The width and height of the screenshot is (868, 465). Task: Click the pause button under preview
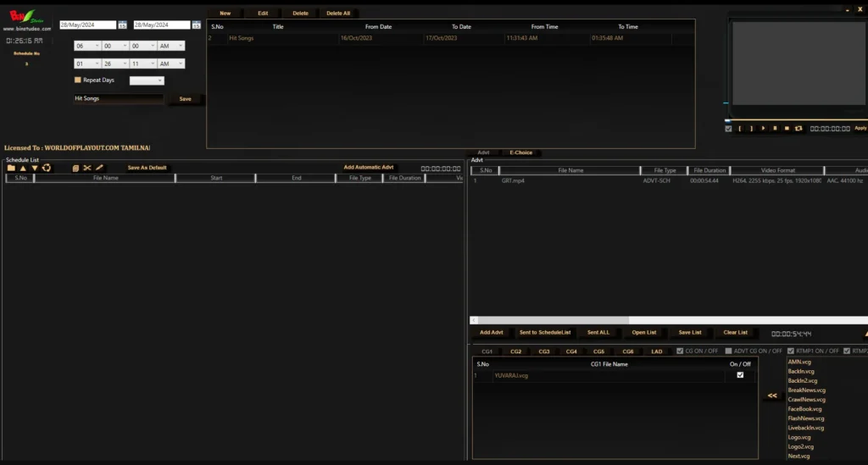pos(775,128)
